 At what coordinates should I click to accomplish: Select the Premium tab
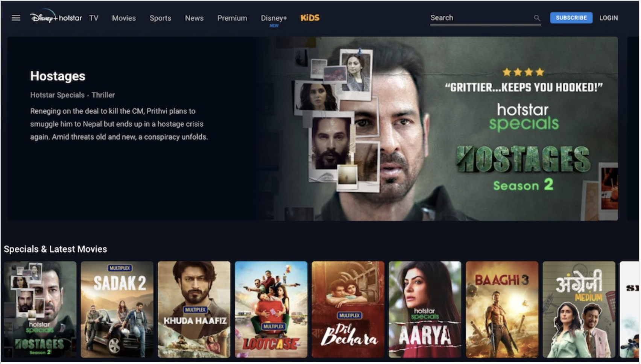point(232,18)
